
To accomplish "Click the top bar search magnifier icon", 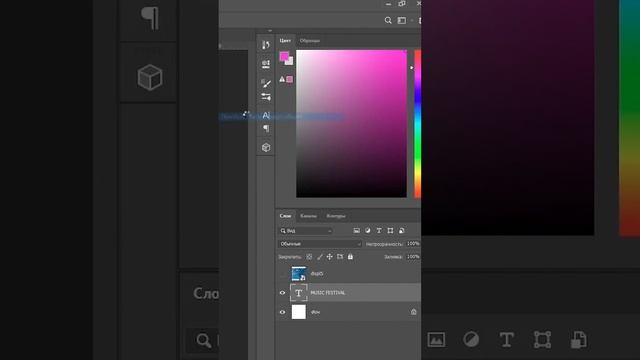I will tap(388, 20).
